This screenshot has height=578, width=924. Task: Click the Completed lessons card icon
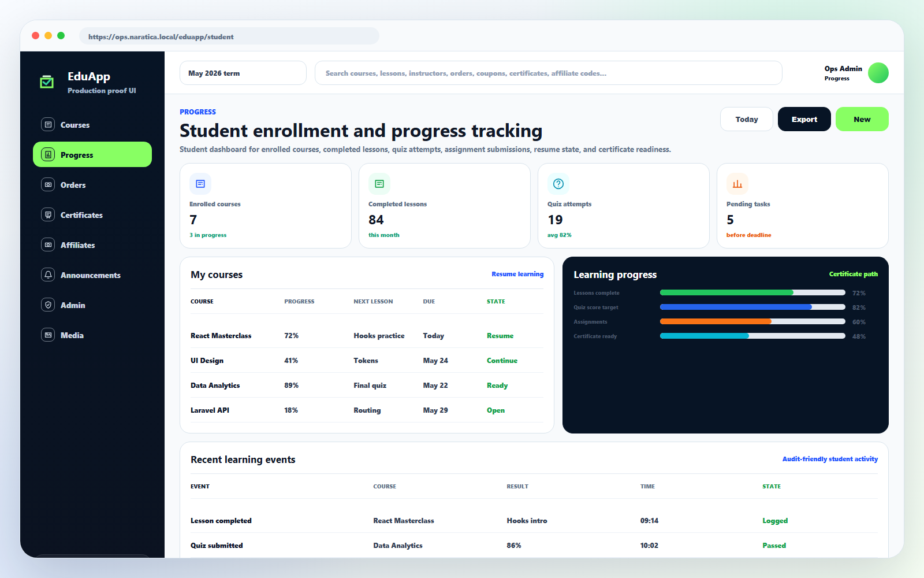pyautogui.click(x=379, y=184)
